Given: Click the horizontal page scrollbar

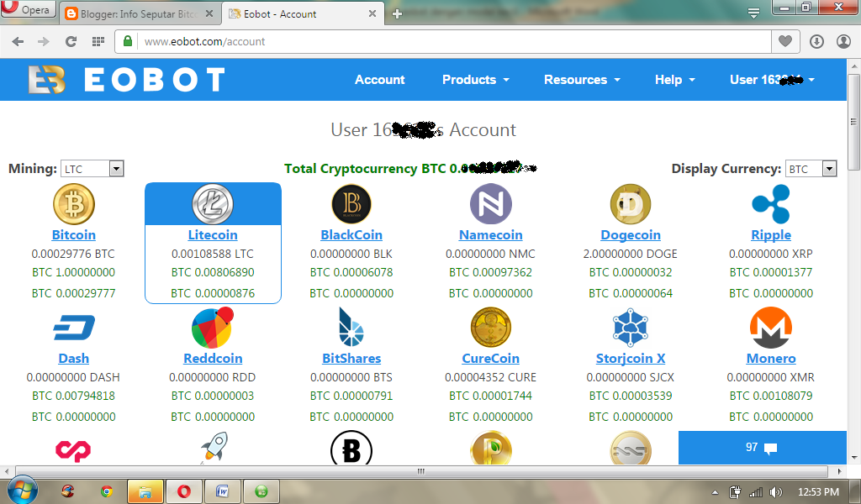Looking at the screenshot, I should [421, 471].
